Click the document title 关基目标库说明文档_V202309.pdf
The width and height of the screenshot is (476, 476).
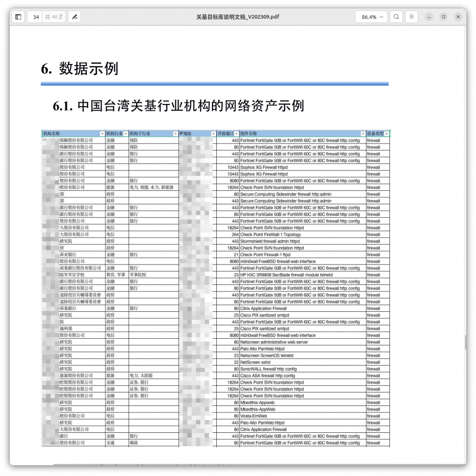(237, 17)
